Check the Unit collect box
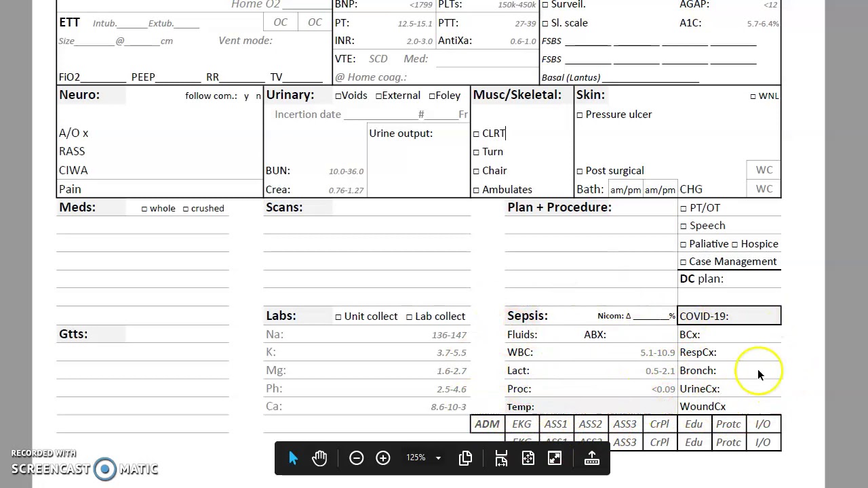This screenshot has height=488, width=868. pyautogui.click(x=338, y=317)
